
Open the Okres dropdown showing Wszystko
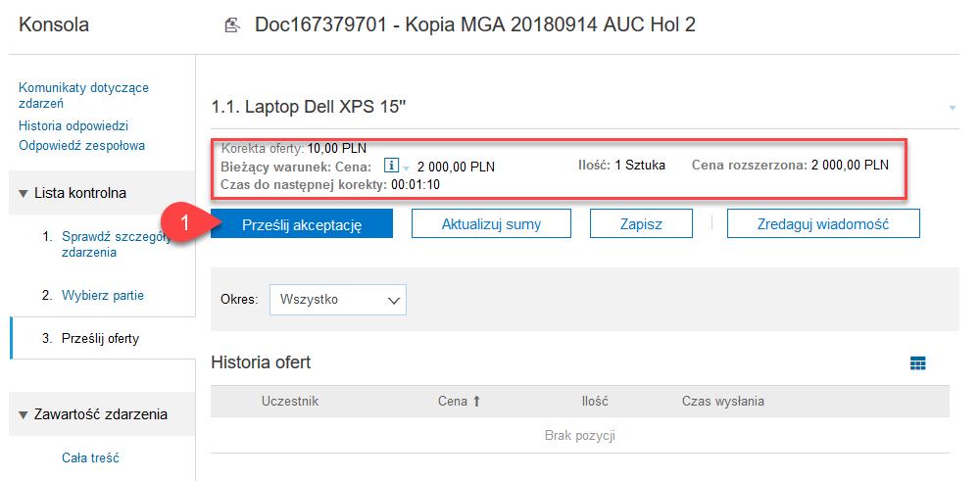pyautogui.click(x=338, y=300)
